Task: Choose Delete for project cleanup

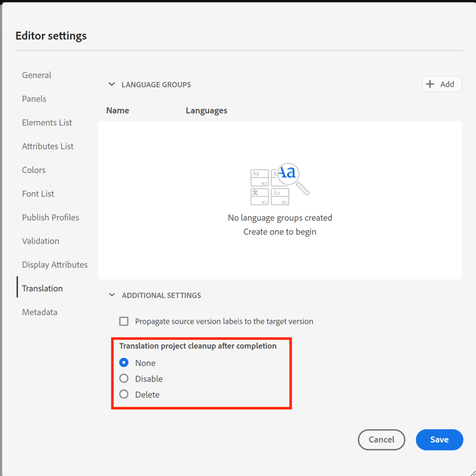Action: pyautogui.click(x=124, y=394)
